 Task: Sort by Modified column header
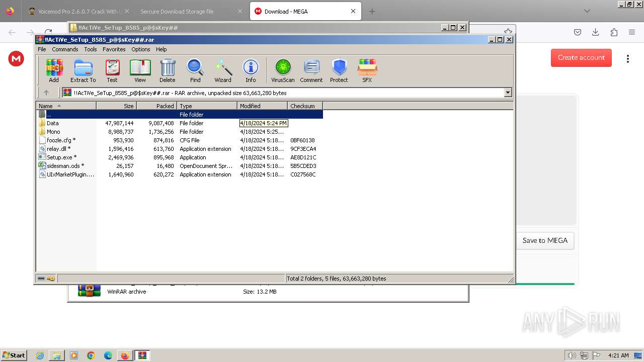pyautogui.click(x=262, y=106)
